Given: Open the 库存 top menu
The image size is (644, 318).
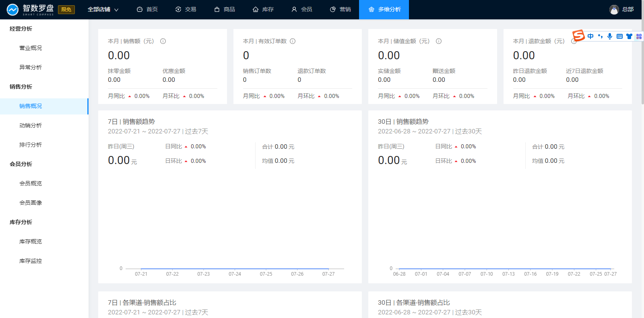Looking at the screenshot, I should [263, 10].
